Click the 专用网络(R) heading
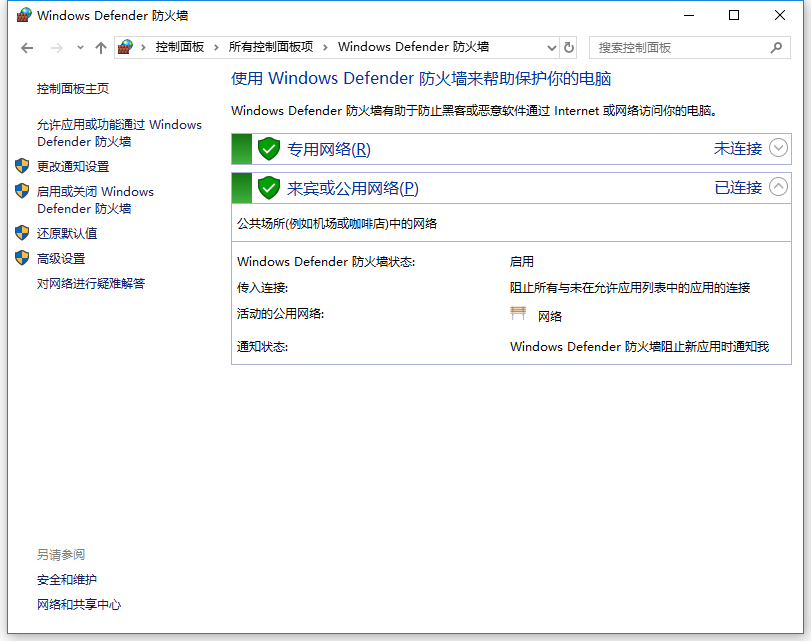Image resolution: width=811 pixels, height=641 pixels. coord(329,150)
